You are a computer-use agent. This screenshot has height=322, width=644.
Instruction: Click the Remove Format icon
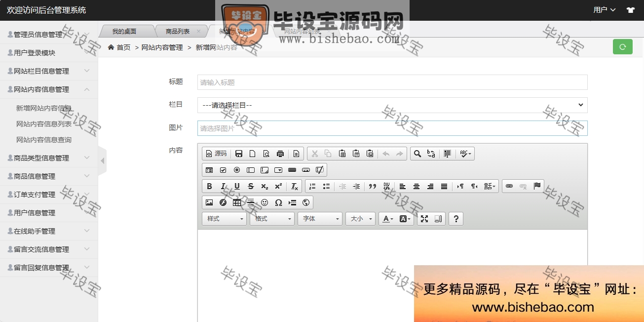(295, 186)
